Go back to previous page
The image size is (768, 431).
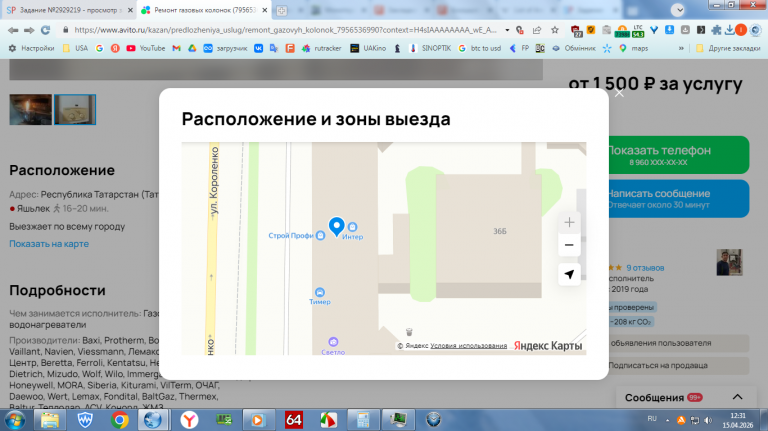[x=13, y=30]
